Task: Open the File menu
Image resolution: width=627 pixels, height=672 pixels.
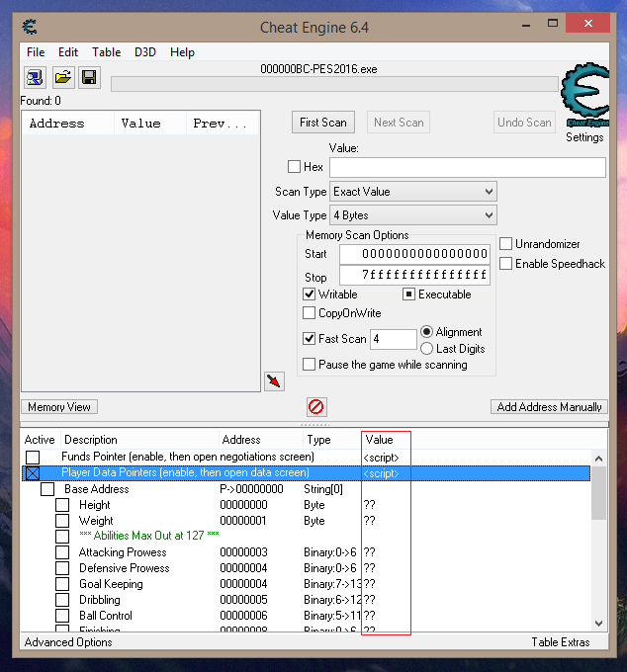Action: (36, 52)
